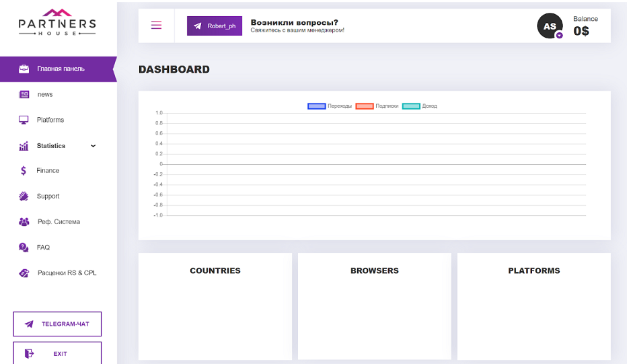The width and height of the screenshot is (627, 364).
Task: Click the Доход teal color swatch
Action: 411,106
